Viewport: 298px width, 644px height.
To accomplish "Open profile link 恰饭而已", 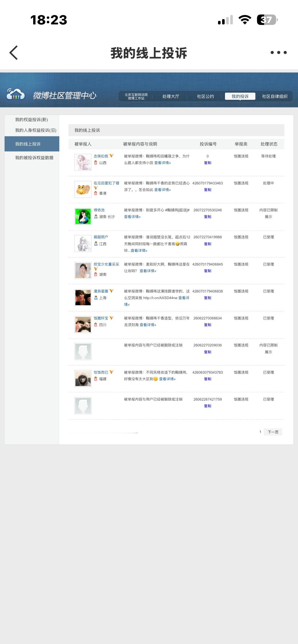I will [101, 372].
